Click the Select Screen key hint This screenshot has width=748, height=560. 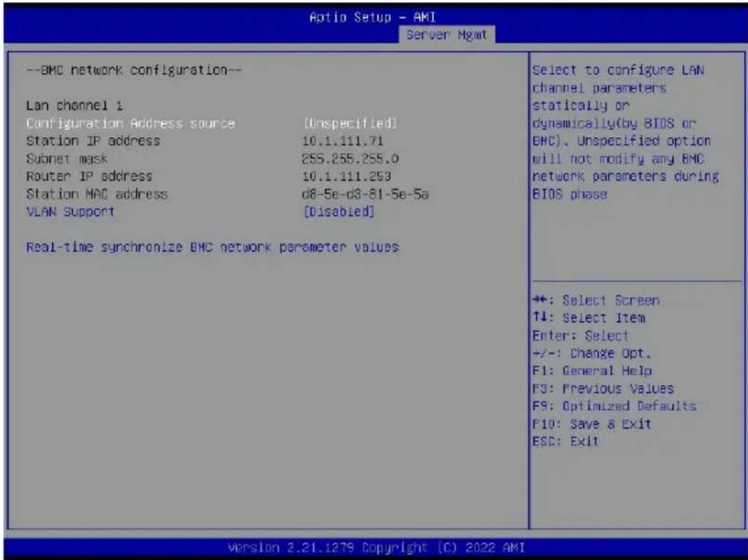(x=596, y=300)
